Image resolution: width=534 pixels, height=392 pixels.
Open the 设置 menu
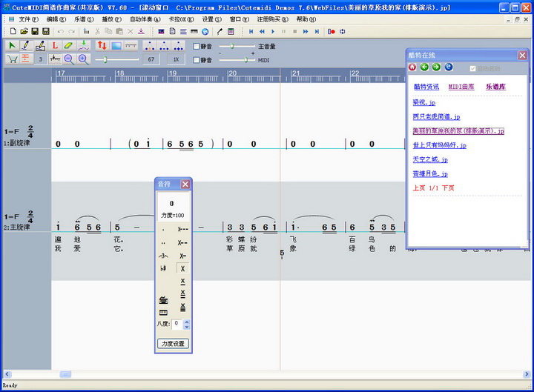(x=211, y=19)
